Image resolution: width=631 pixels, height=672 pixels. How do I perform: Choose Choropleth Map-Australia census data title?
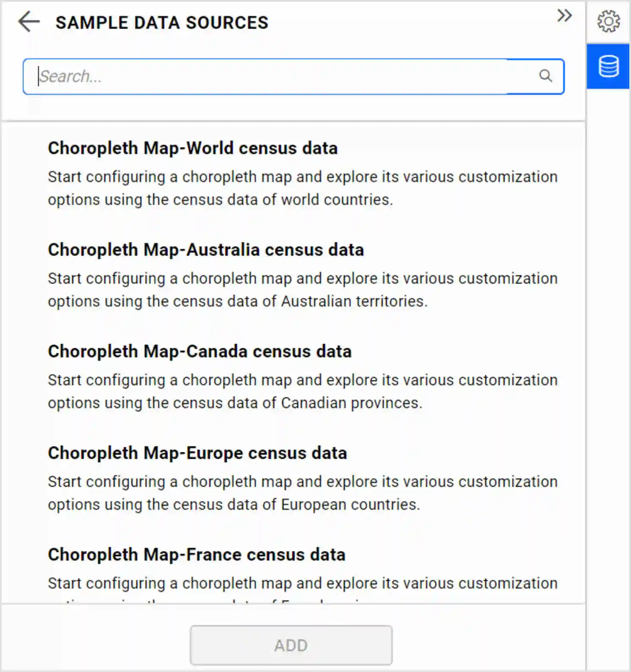click(x=206, y=250)
